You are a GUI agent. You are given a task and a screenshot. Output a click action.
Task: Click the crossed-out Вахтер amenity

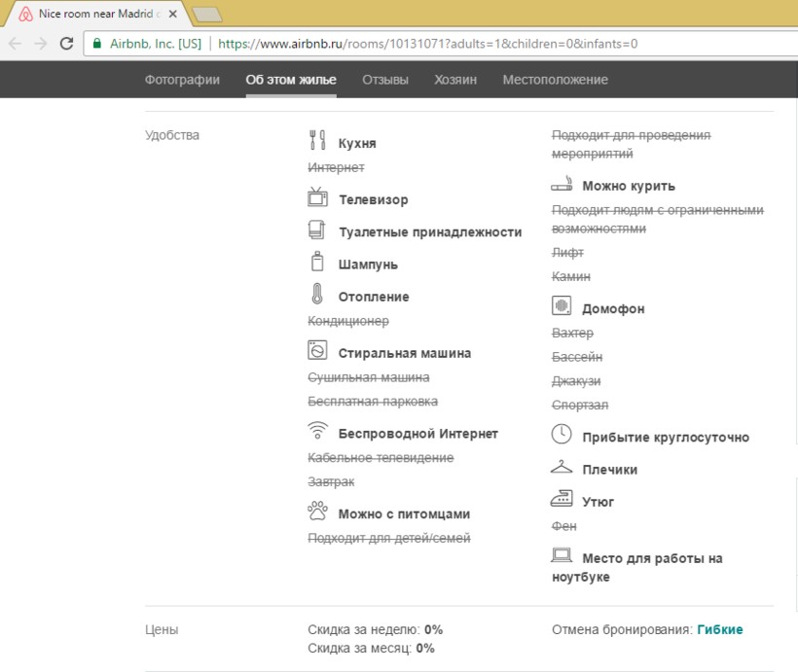pos(572,333)
